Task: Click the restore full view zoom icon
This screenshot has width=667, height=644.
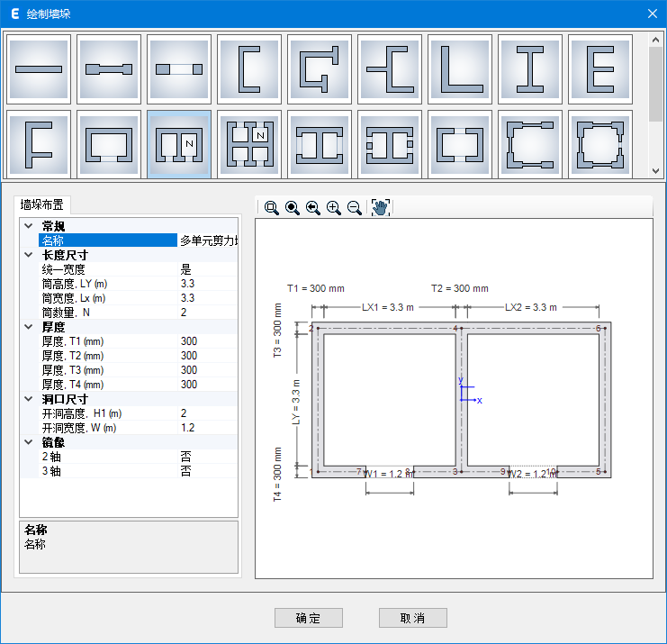Action: 292,207
